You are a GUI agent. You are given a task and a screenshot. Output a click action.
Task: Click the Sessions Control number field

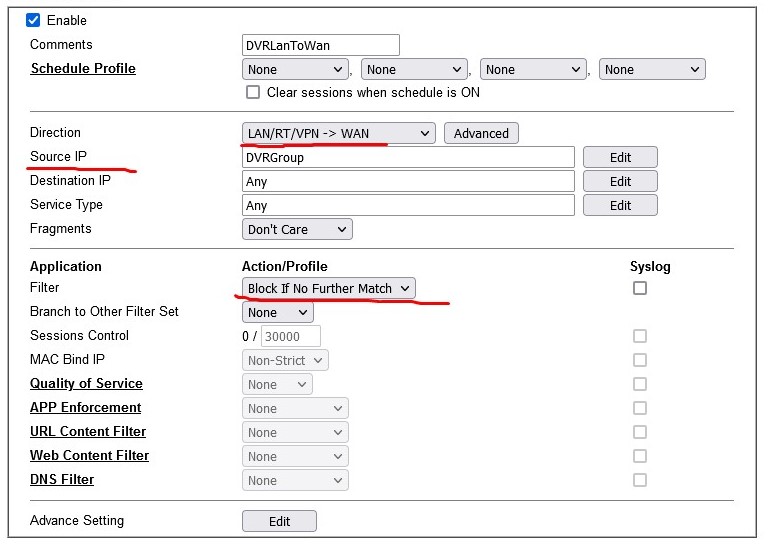290,336
